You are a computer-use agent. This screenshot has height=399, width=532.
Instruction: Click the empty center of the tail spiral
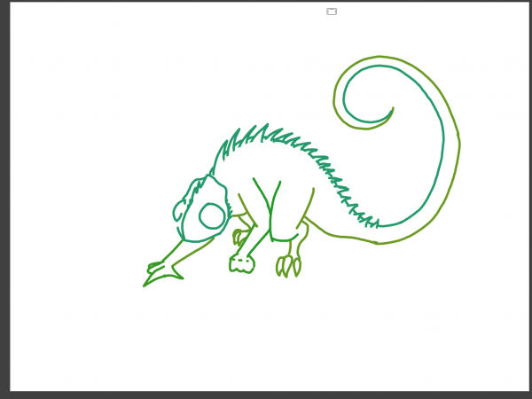click(368, 95)
